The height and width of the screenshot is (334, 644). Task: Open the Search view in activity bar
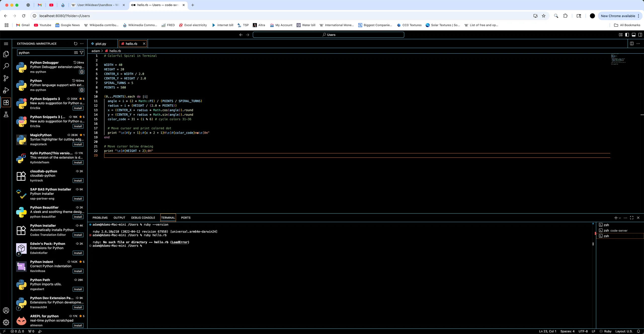tap(6, 66)
